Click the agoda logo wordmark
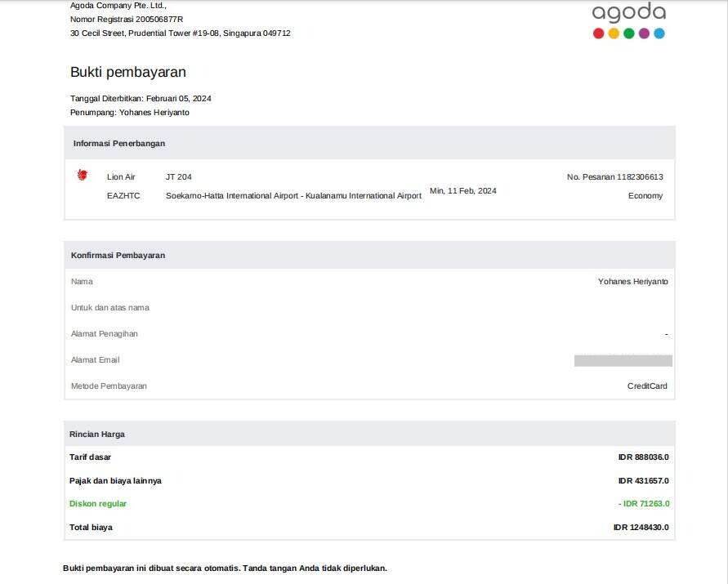This screenshot has height=584, width=728. point(628,12)
